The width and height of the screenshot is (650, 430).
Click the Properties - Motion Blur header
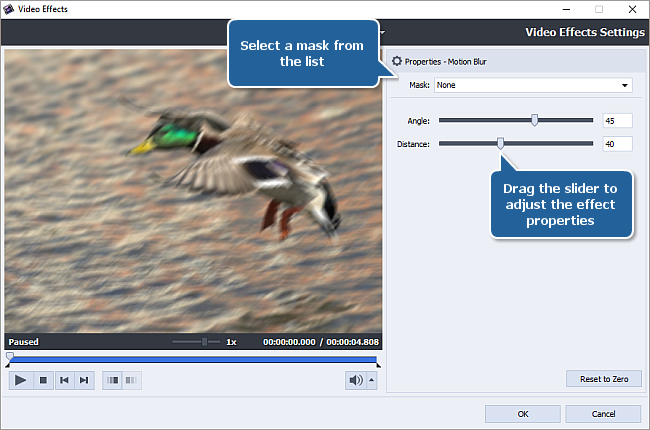tap(446, 62)
